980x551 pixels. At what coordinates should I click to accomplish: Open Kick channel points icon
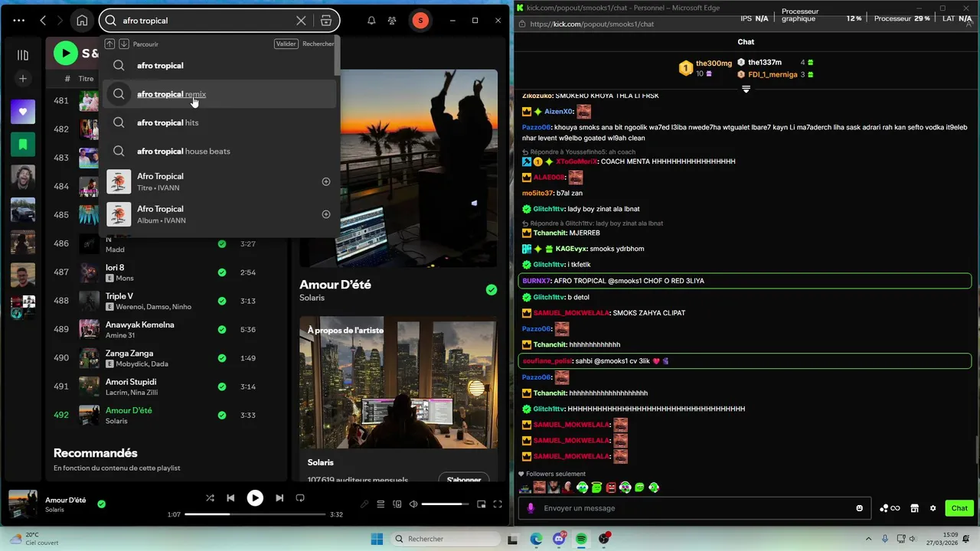(x=890, y=508)
